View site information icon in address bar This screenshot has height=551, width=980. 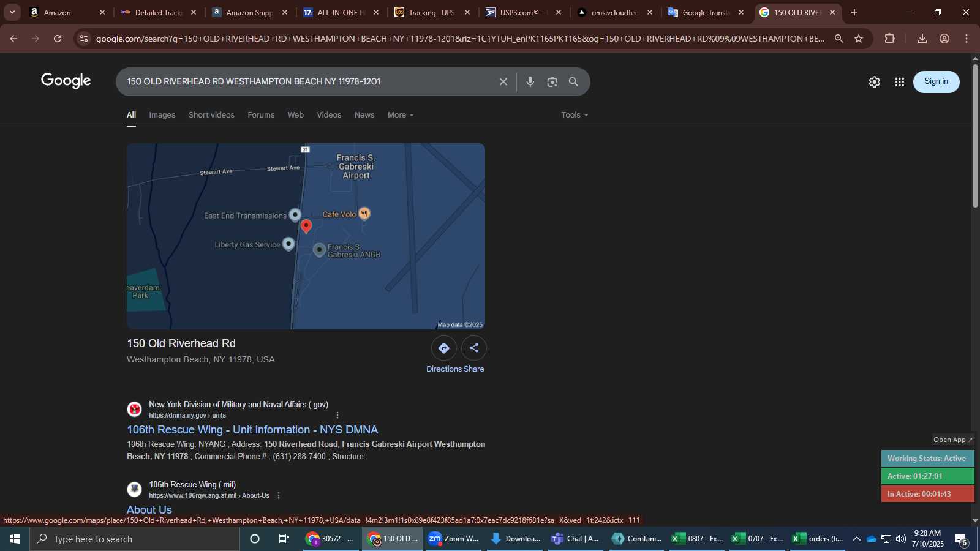[85, 39]
